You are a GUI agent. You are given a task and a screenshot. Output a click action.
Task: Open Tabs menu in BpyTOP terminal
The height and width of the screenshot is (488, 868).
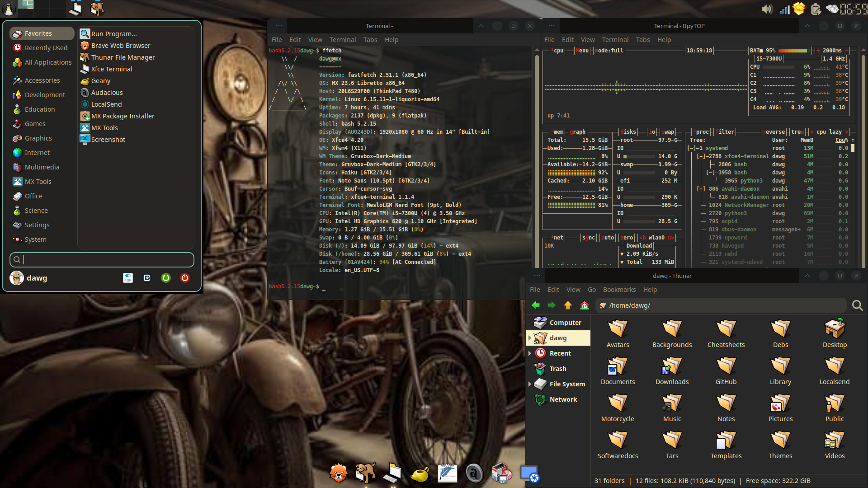(642, 40)
